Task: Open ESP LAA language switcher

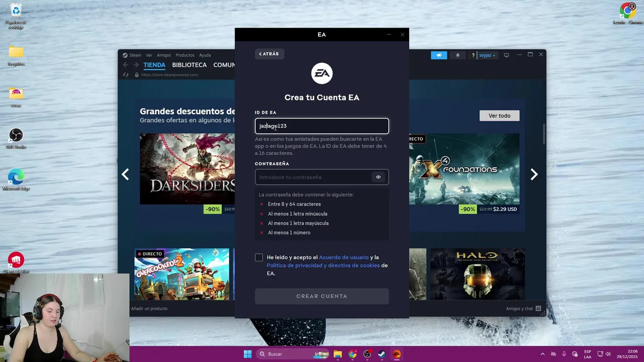Action: pyautogui.click(x=588, y=354)
